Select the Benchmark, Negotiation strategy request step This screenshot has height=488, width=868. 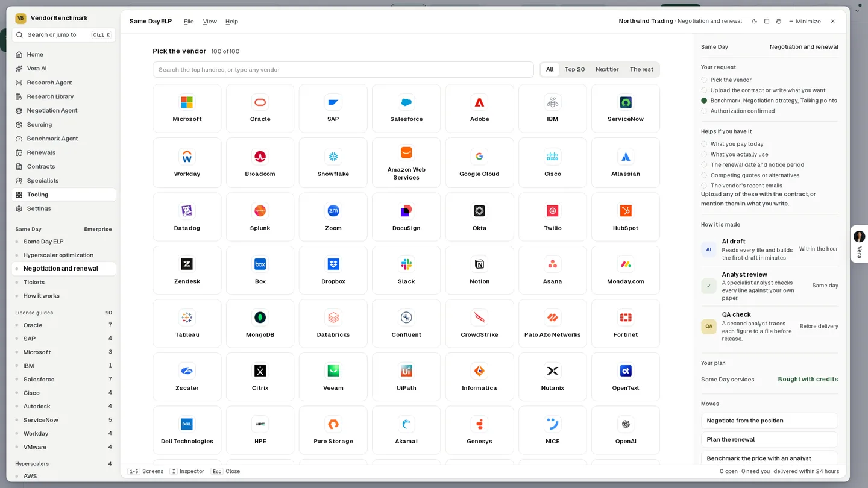point(769,101)
